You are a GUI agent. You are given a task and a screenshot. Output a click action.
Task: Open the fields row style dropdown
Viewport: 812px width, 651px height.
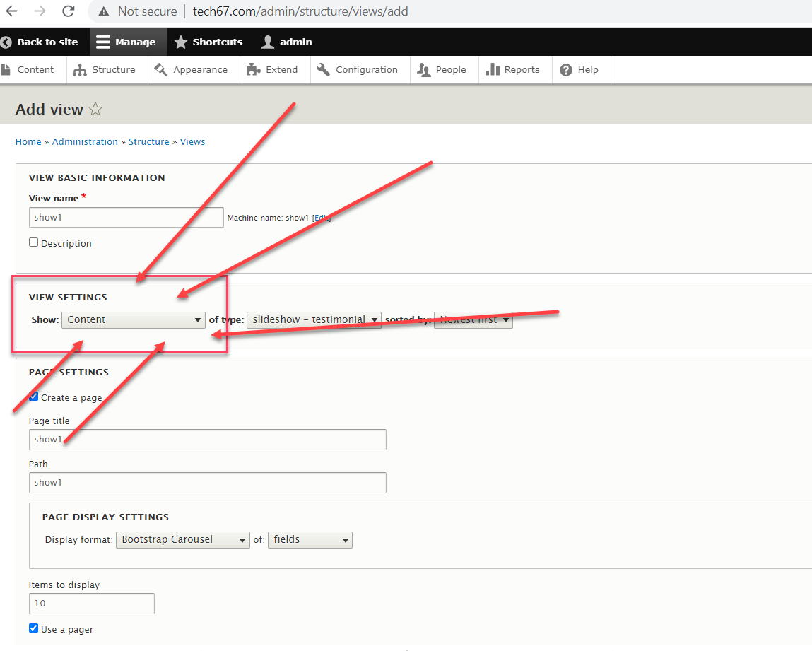pos(310,539)
